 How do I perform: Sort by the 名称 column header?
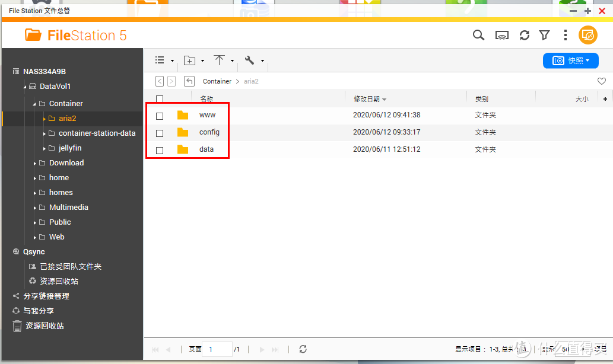click(207, 99)
